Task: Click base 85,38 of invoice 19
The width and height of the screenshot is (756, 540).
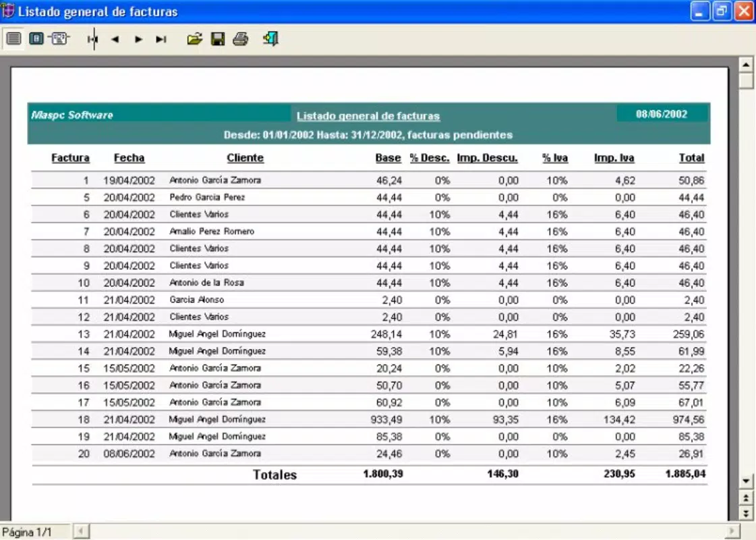Action: coord(389,437)
